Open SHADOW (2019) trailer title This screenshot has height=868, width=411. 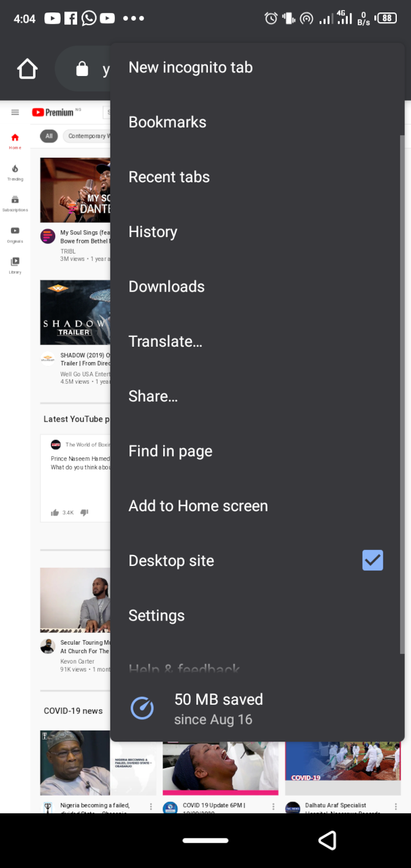coord(85,359)
